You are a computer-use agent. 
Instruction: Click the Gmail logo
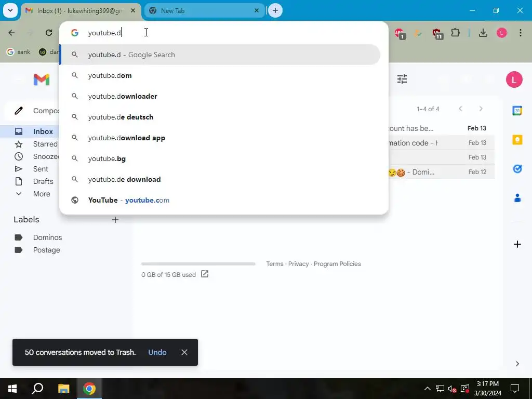click(x=42, y=79)
